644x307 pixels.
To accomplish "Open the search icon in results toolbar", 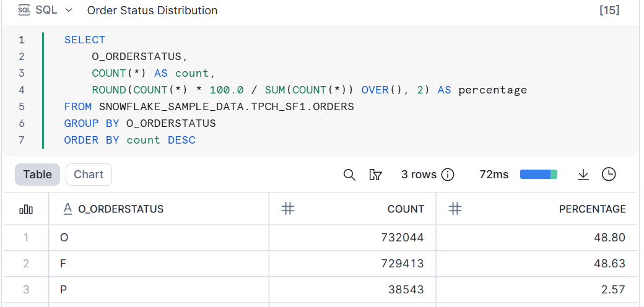I will coord(349,175).
